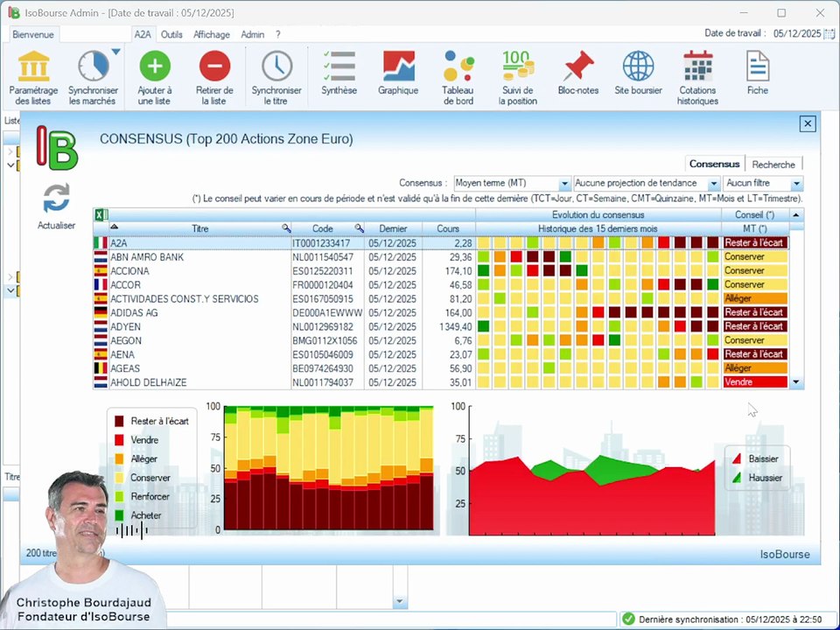Click search magnifier in Titre column
The image size is (840, 630).
(x=287, y=228)
